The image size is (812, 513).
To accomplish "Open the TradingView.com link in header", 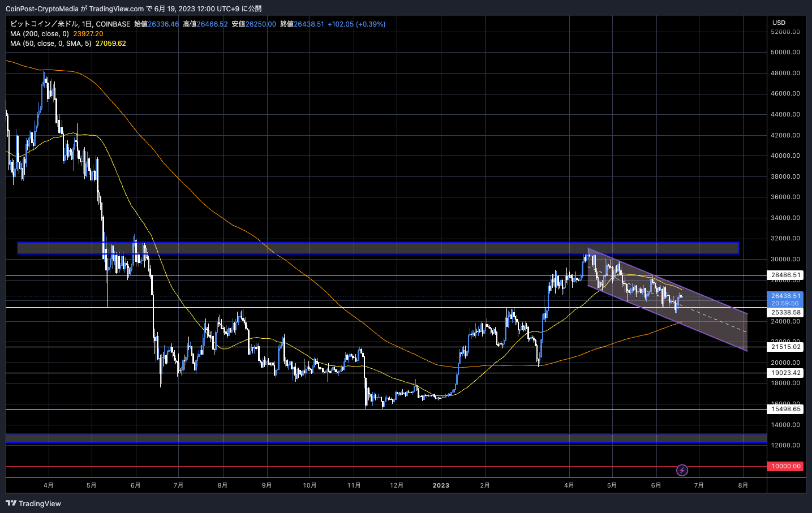I will [x=117, y=8].
